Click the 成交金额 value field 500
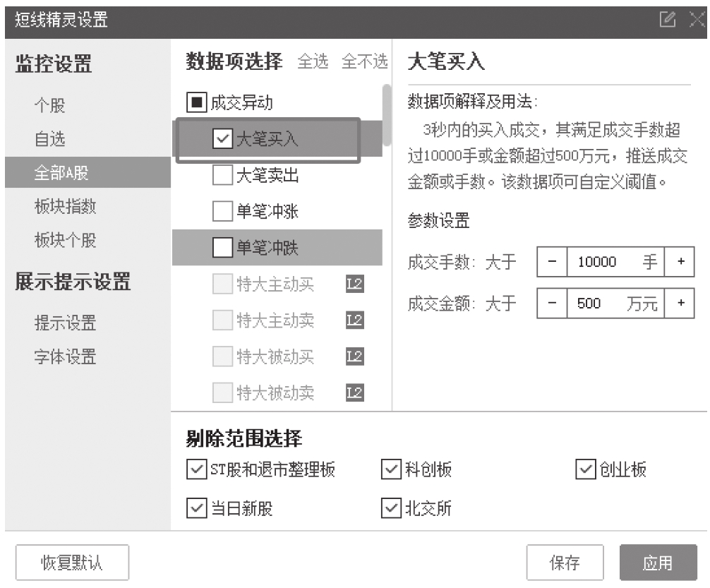710x588 pixels. pos(616,303)
